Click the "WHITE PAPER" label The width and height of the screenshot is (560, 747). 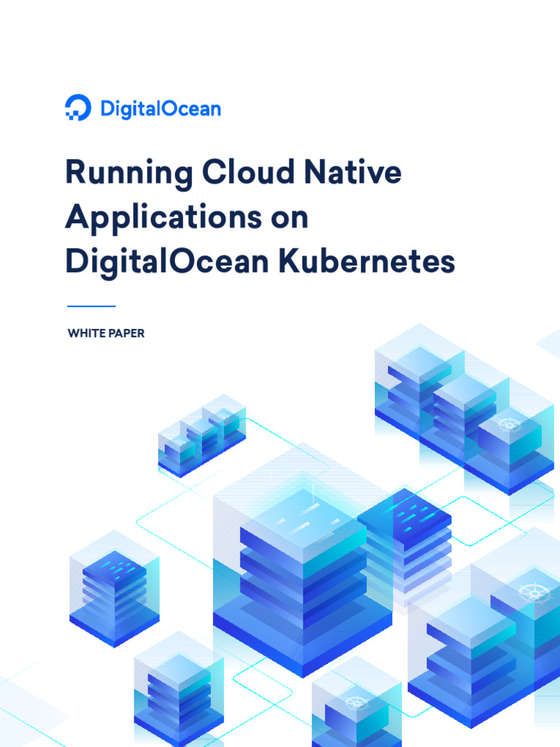coord(106,333)
